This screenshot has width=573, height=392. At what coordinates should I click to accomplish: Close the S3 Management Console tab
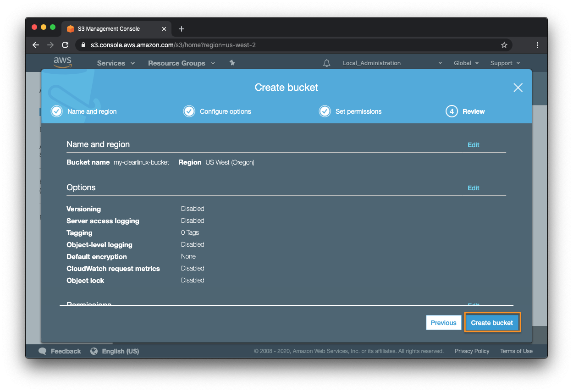pos(164,29)
